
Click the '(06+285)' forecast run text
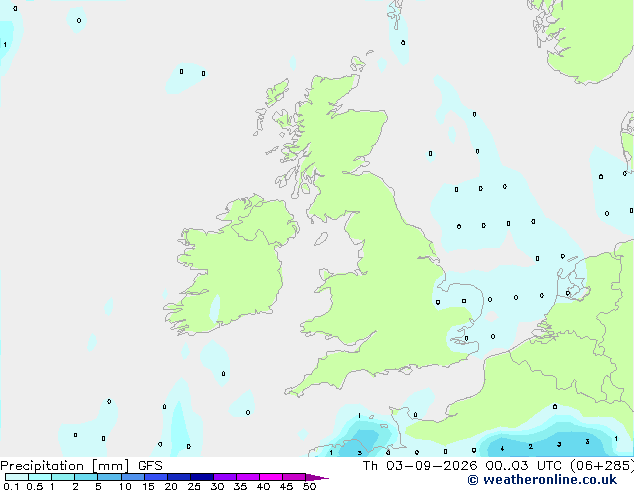602,466
